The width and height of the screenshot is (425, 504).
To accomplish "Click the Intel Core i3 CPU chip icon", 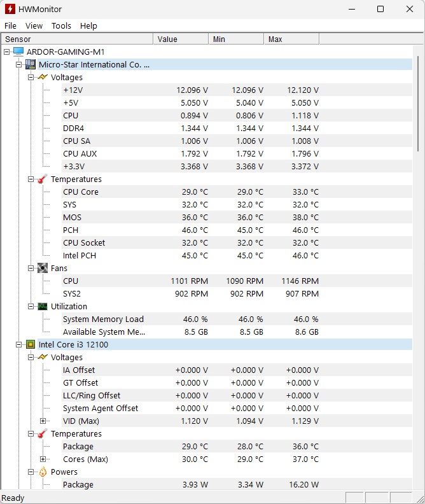I will tap(31, 344).
